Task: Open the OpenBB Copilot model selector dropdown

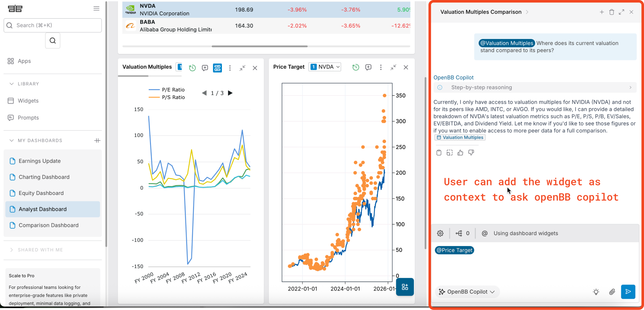Action: click(x=467, y=291)
